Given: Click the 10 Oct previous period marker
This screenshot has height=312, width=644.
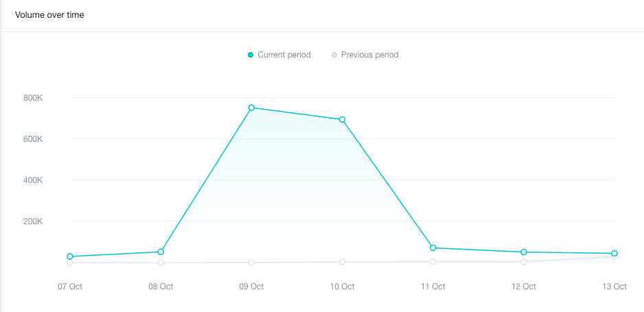Looking at the screenshot, I should point(342,262).
